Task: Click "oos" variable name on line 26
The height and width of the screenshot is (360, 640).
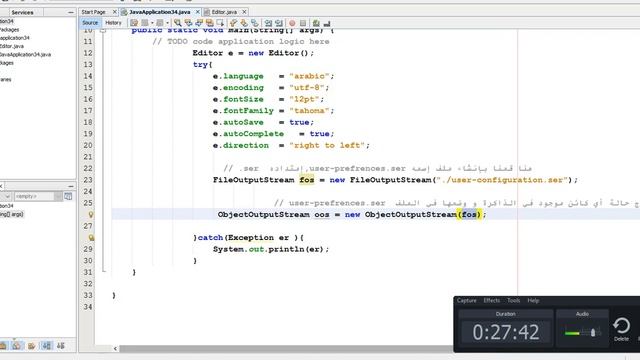Action: [x=322, y=215]
